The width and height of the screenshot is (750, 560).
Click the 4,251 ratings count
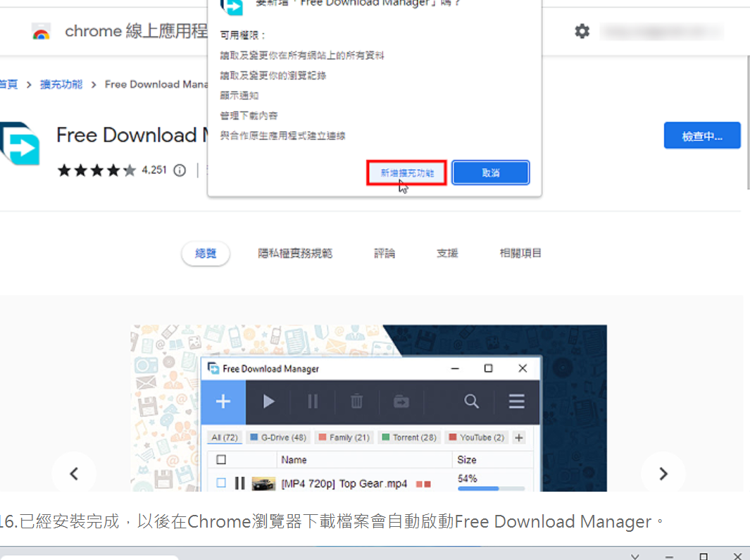tap(154, 170)
